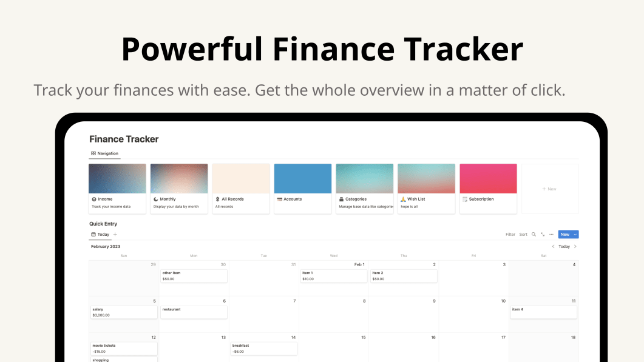Open the Accounts card icon
The width and height of the screenshot is (644, 362).
[279, 199]
